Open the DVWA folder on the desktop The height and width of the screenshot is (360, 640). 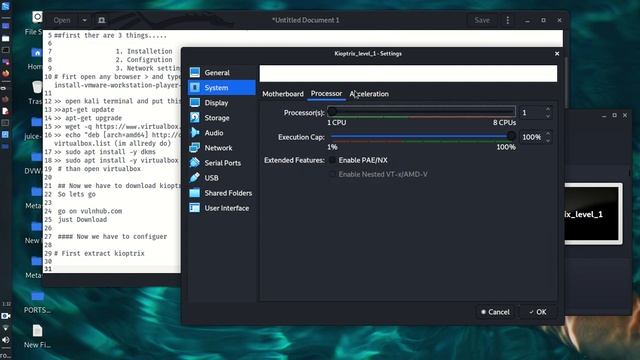tap(36, 157)
